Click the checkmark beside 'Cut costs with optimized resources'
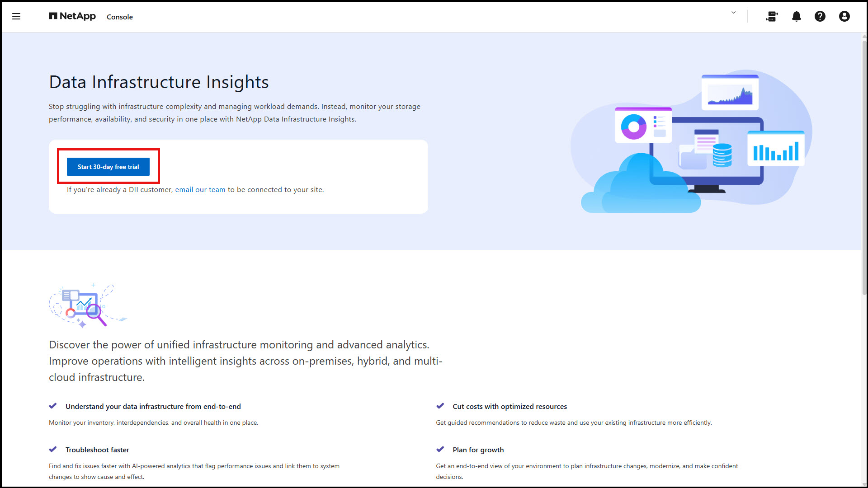Image resolution: width=868 pixels, height=488 pixels. point(440,406)
